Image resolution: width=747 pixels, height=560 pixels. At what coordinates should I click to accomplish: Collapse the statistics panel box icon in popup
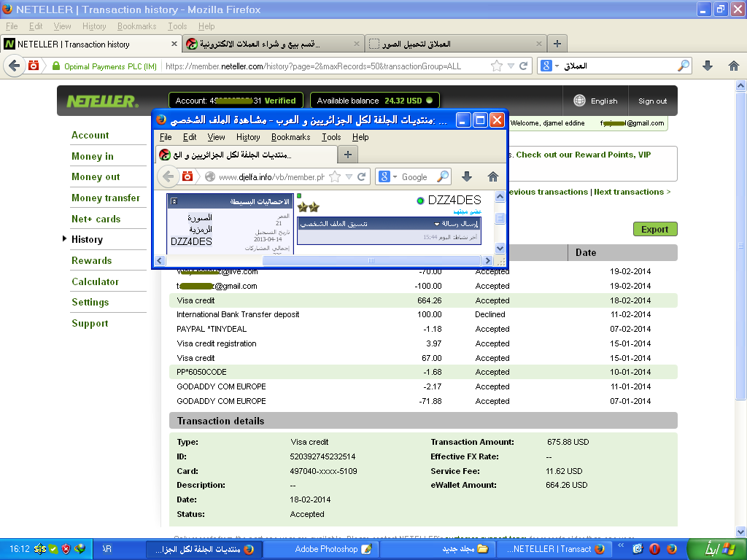174,201
